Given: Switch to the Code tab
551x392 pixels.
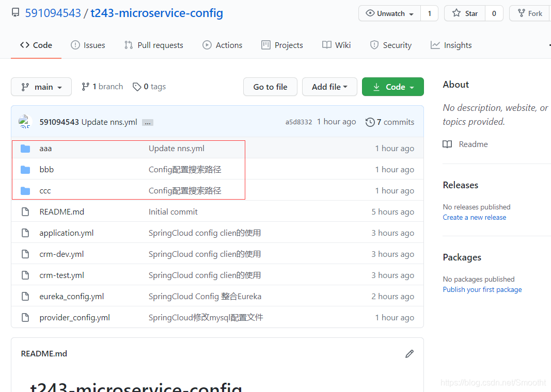Looking at the screenshot, I should click(36, 45).
